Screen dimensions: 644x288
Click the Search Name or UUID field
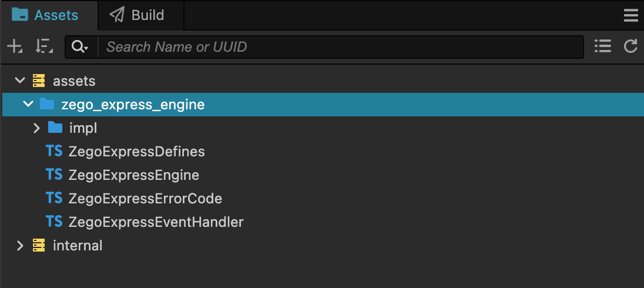coord(341,46)
